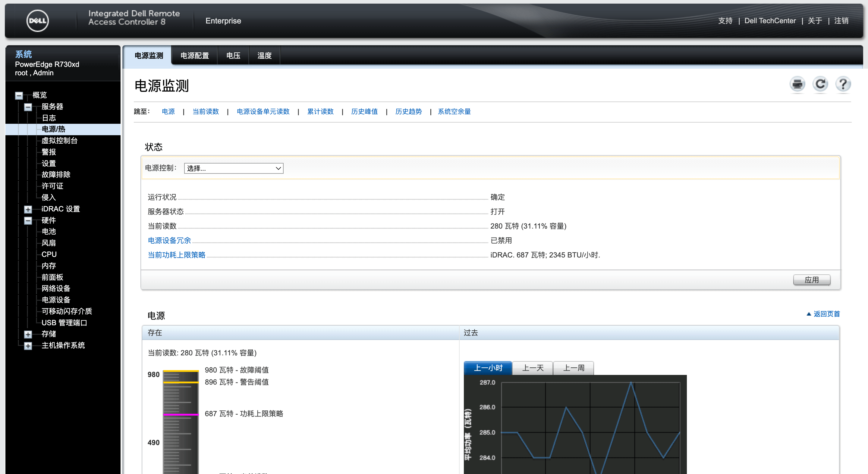Click the Dell logo
Image resolution: width=868 pixels, height=474 pixels.
tap(37, 21)
